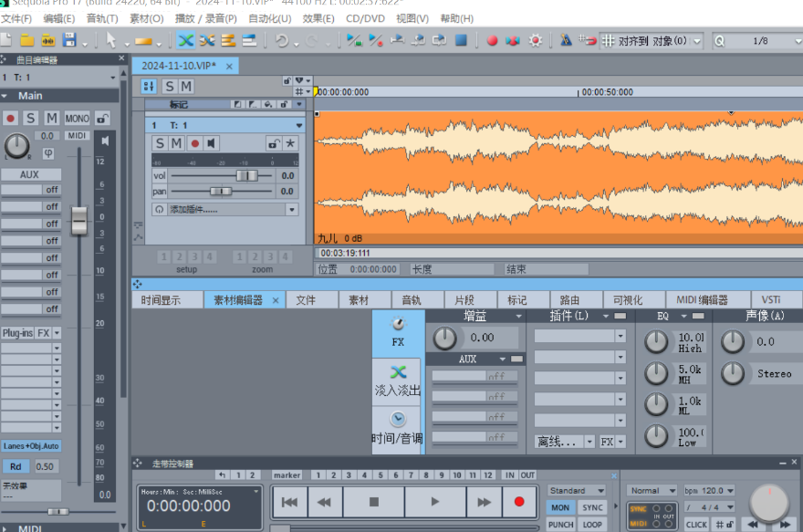Open the 添加插件 dropdown on track 1
Screen dimensions: 803x532
(x=292, y=209)
